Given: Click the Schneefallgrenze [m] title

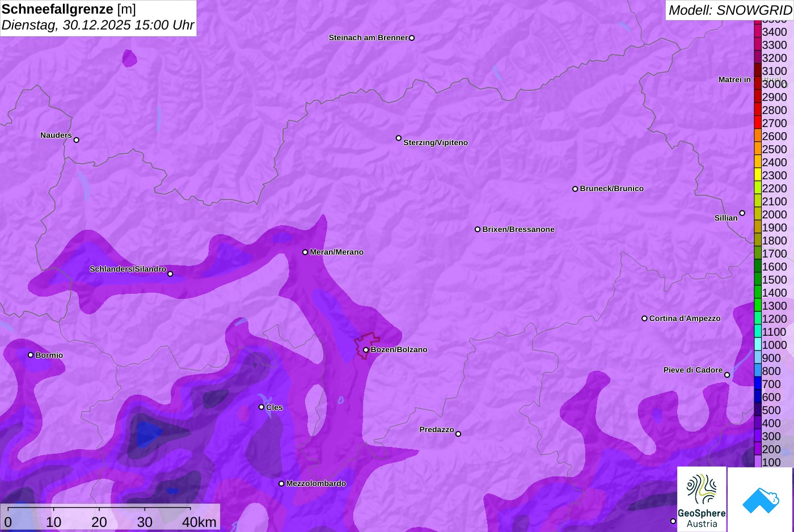Looking at the screenshot, I should [69, 9].
